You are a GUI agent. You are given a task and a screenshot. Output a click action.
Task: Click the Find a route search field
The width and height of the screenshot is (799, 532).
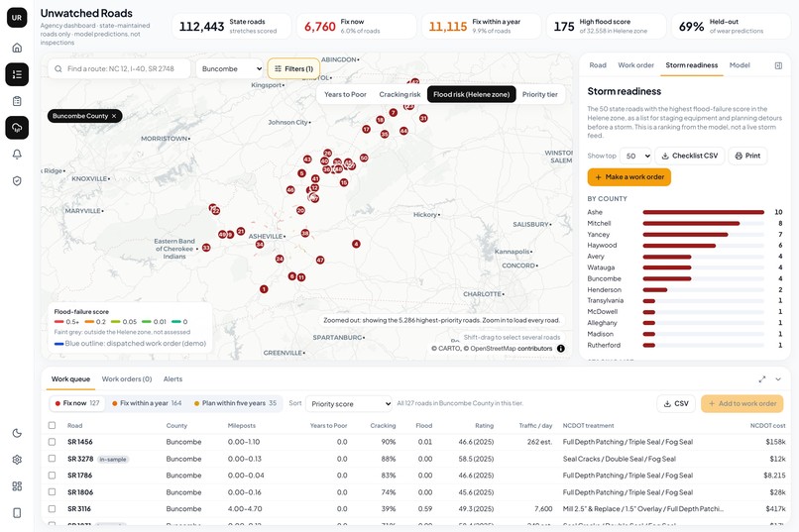click(120, 68)
